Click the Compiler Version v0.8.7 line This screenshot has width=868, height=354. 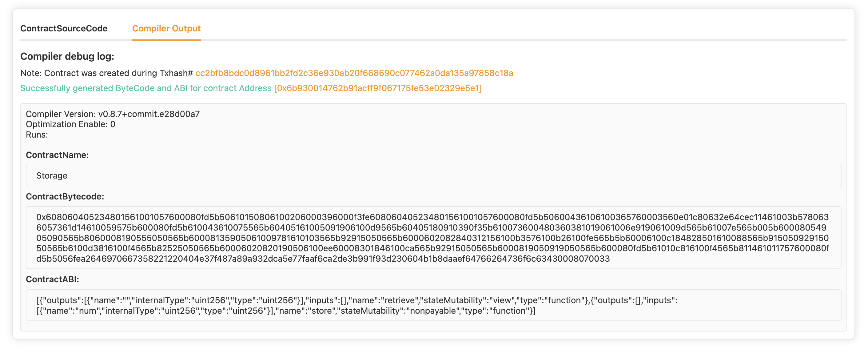(113, 114)
